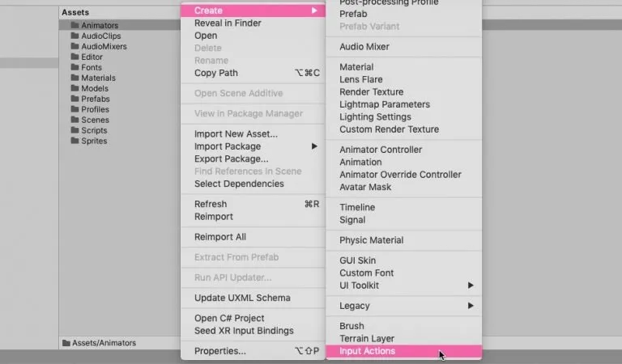Select the Prefabs folder icon
This screenshot has height=364, width=622.
tap(75, 98)
